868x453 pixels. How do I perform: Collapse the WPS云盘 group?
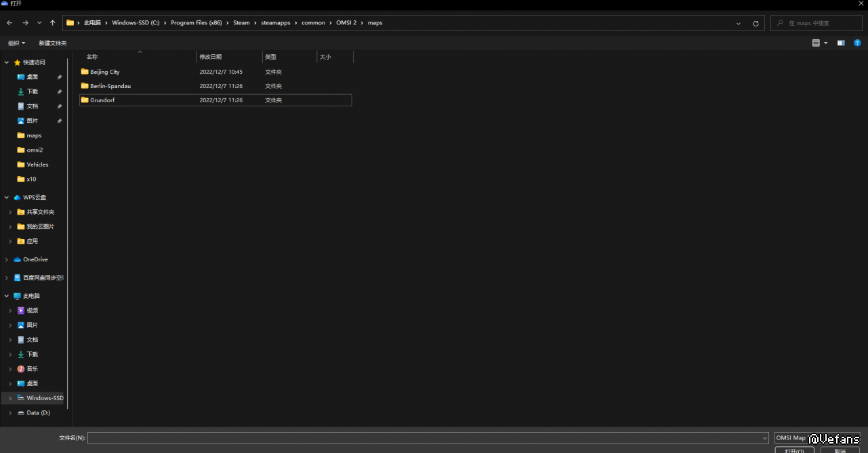tap(7, 198)
